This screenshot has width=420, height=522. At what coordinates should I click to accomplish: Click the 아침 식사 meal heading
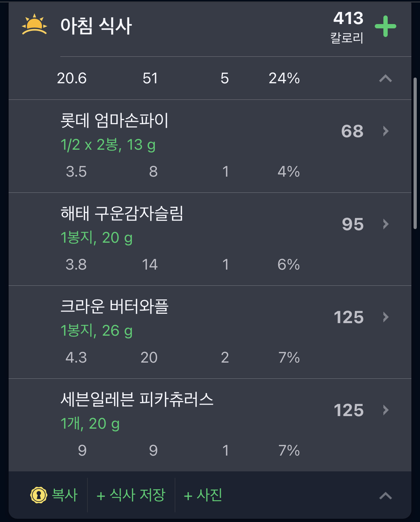click(96, 26)
